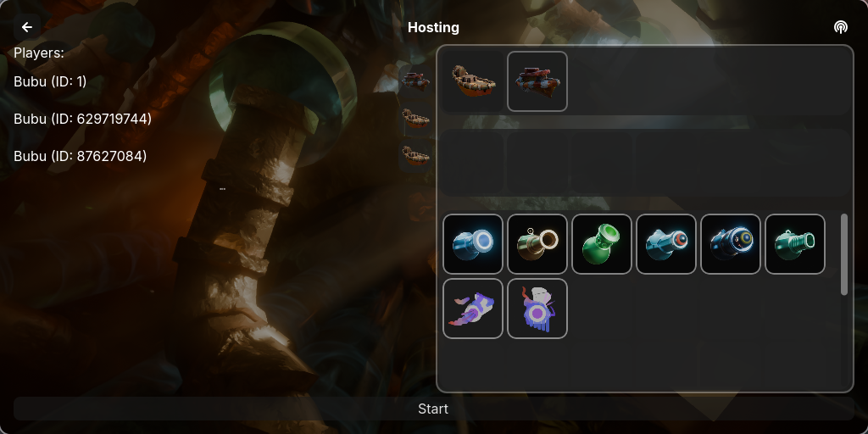Choose the blue glowing ring cannon

click(x=473, y=244)
